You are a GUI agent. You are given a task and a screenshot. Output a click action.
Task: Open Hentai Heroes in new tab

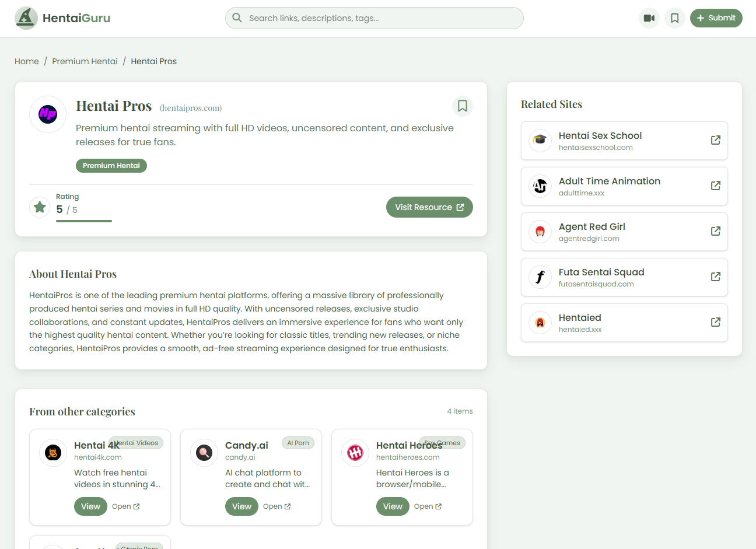(x=428, y=506)
